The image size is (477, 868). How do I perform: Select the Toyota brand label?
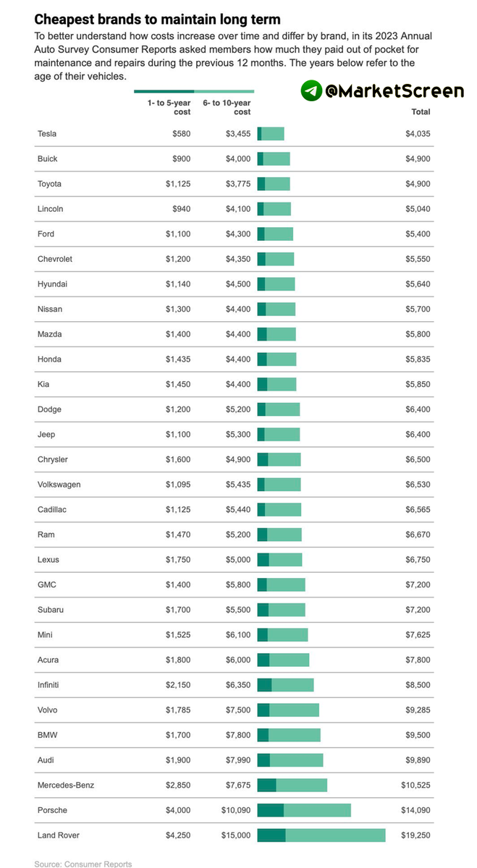tap(49, 184)
